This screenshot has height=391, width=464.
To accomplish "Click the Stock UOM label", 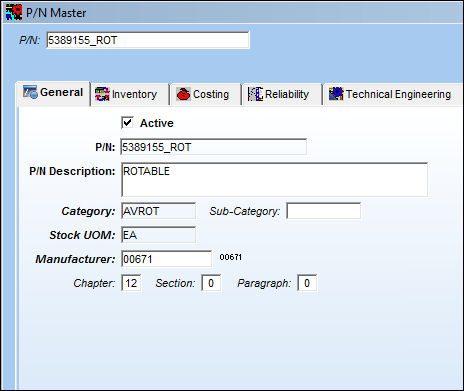I will click(x=82, y=235).
